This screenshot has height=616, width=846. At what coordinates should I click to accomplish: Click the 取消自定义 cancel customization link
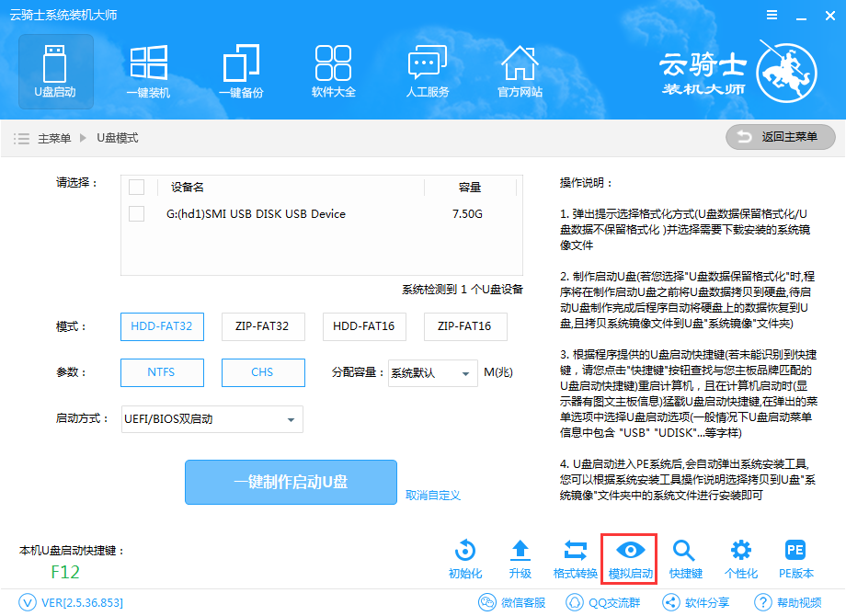coord(434,496)
